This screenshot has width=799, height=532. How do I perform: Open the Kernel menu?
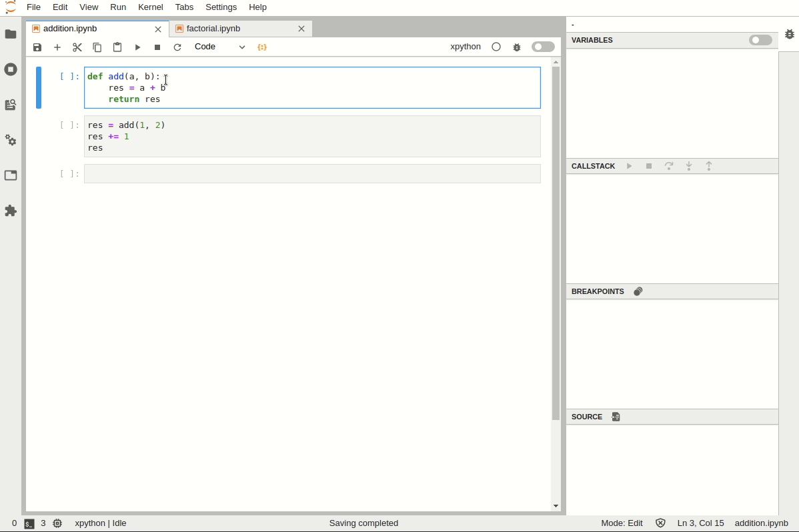click(x=150, y=7)
